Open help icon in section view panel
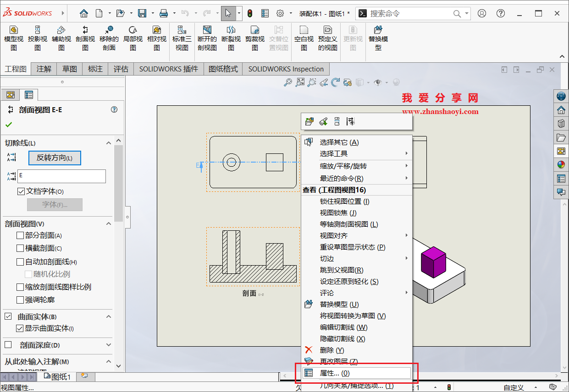This screenshot has height=392, width=569. [114, 109]
